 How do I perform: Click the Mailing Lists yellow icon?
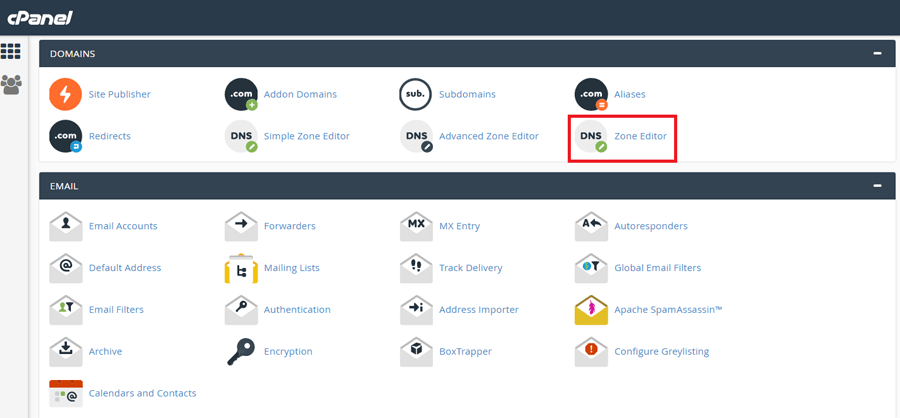(x=241, y=268)
